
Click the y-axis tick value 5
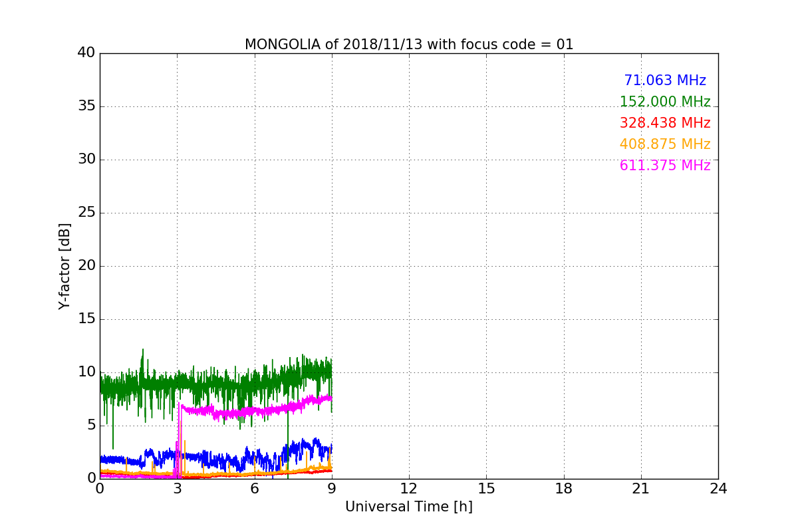[91, 425]
